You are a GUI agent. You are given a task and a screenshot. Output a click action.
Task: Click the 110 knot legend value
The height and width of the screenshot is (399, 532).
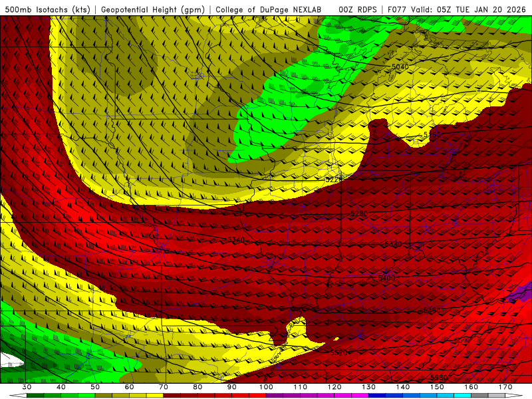tap(301, 387)
